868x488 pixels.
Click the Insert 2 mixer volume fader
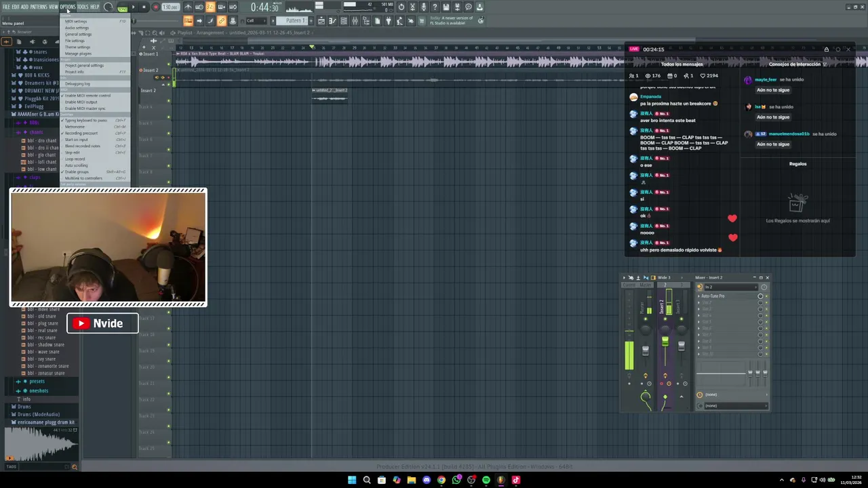tap(665, 341)
